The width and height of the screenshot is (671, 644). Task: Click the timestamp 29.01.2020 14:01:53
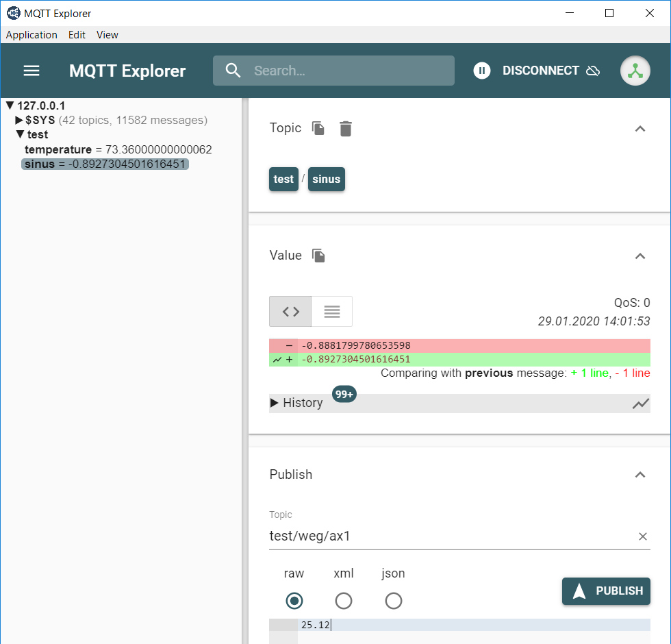pyautogui.click(x=594, y=321)
